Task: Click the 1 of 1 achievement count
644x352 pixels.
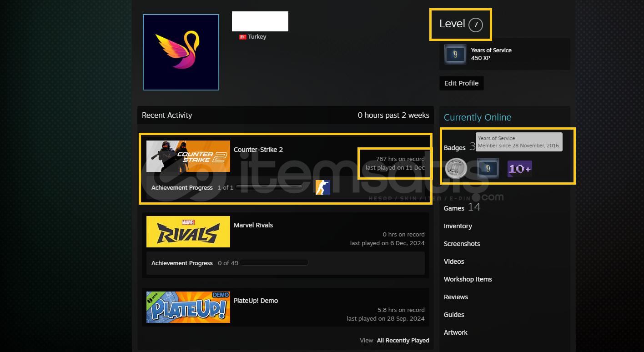Action: pyautogui.click(x=225, y=187)
